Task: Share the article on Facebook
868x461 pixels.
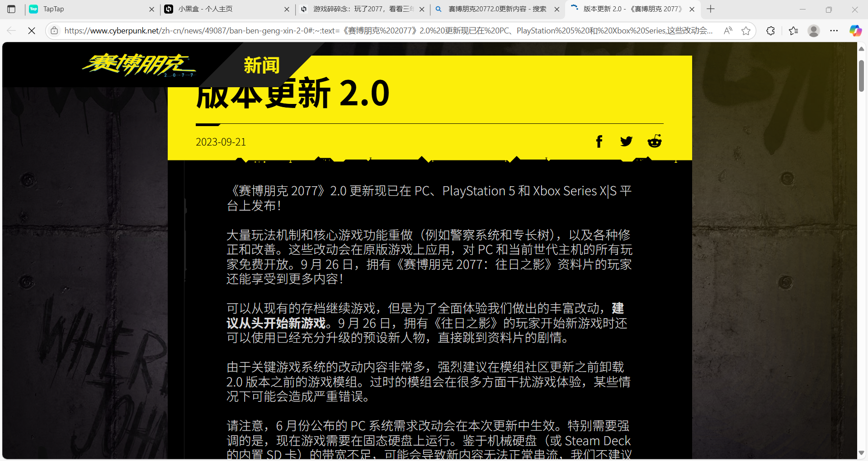Action: click(x=599, y=141)
